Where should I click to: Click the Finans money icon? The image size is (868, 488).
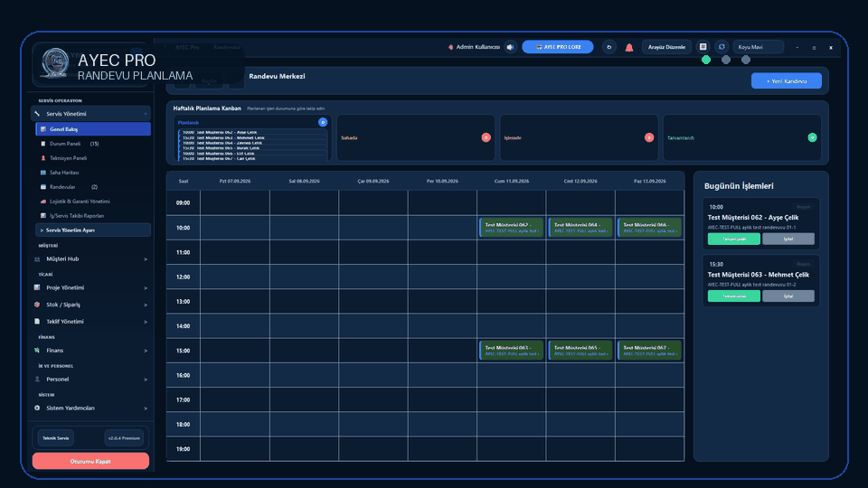(37, 351)
